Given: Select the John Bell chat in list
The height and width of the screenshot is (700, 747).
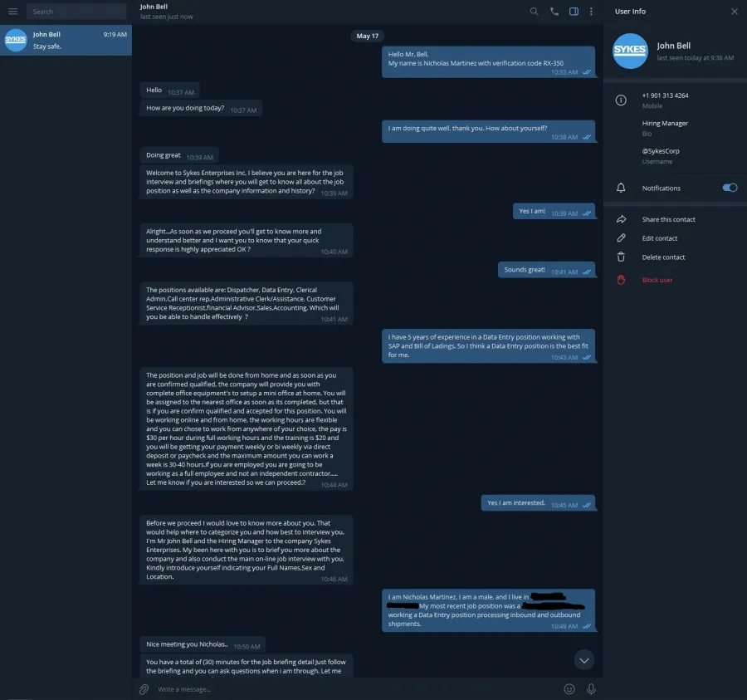Looking at the screenshot, I should 66,40.
